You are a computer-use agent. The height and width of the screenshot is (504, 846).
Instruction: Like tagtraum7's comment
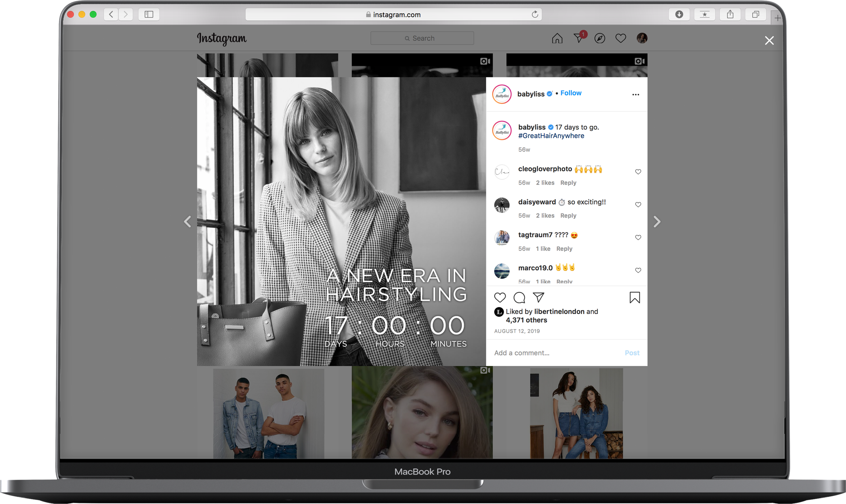click(x=638, y=238)
